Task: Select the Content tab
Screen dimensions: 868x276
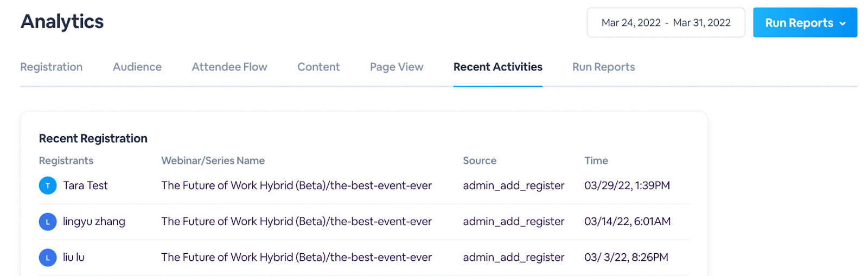Action: tap(318, 67)
